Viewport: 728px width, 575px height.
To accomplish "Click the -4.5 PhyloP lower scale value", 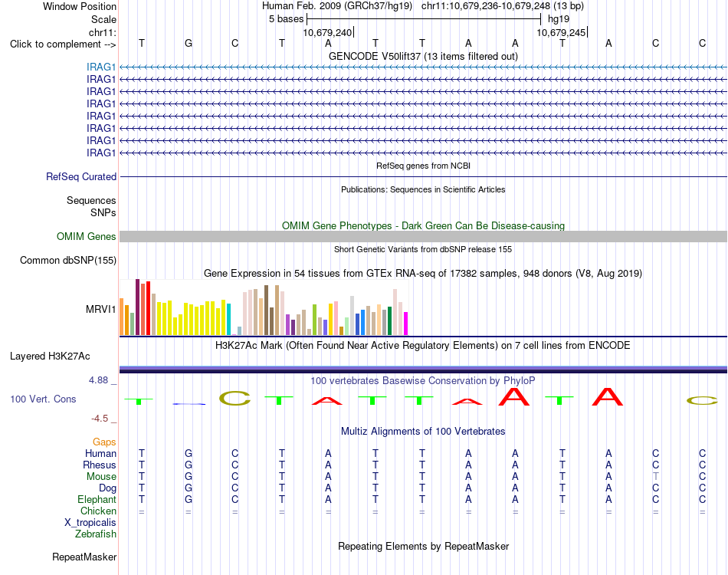I will click(100, 419).
